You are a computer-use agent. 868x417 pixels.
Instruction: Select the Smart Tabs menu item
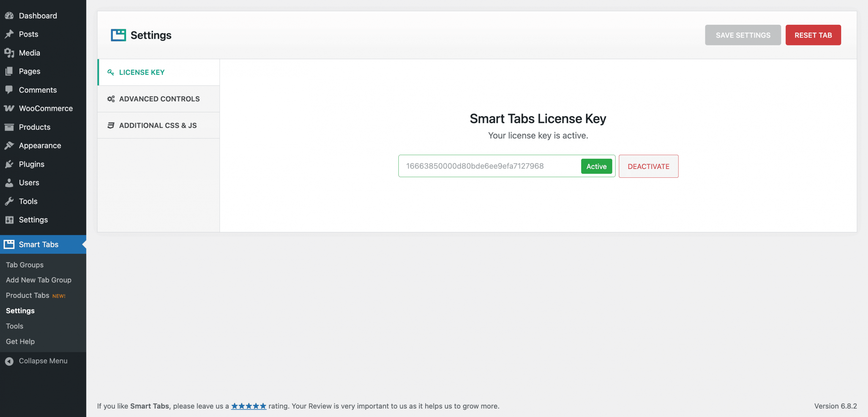43,244
